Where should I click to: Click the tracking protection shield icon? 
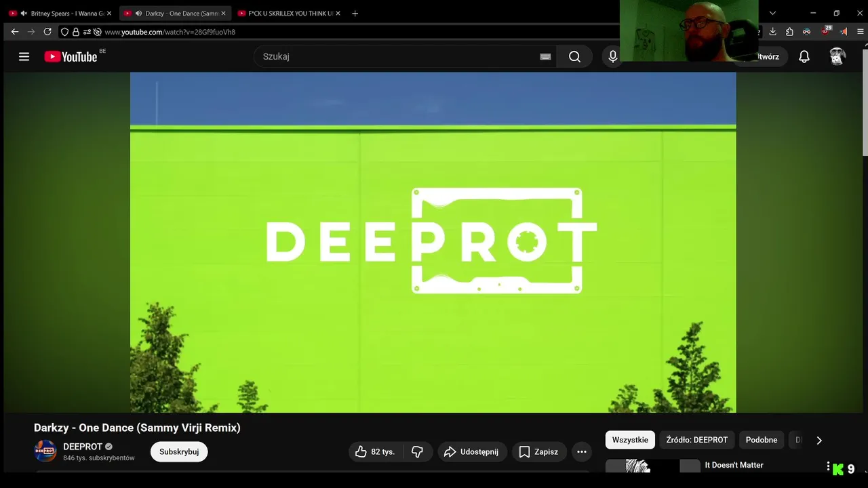point(64,32)
